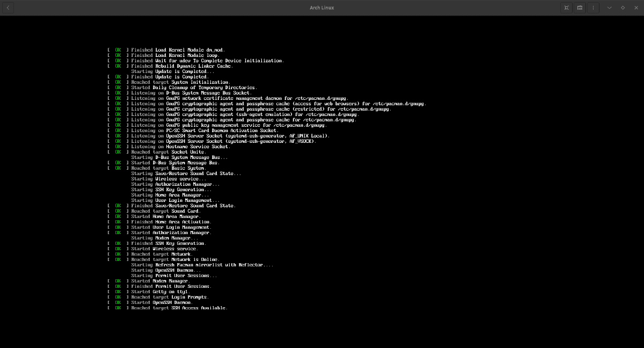Click 'Listening on PC/SC Smart Card Daemon' line

(204, 130)
